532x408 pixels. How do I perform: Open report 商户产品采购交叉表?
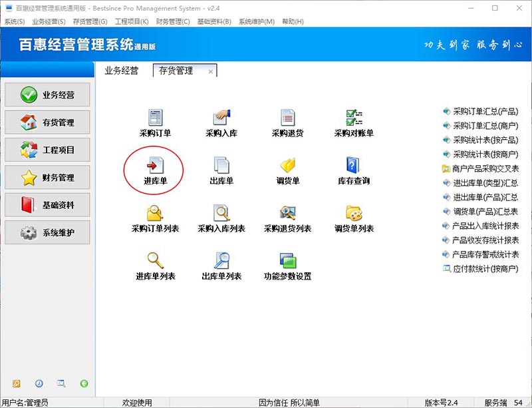pyautogui.click(x=480, y=168)
